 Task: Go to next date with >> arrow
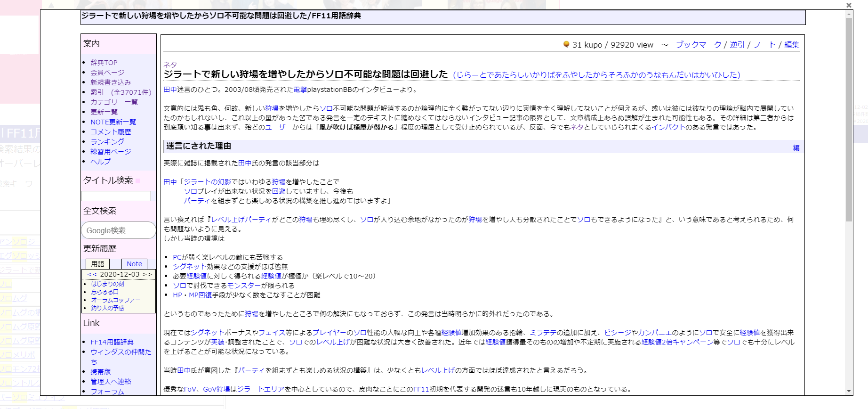(147, 274)
